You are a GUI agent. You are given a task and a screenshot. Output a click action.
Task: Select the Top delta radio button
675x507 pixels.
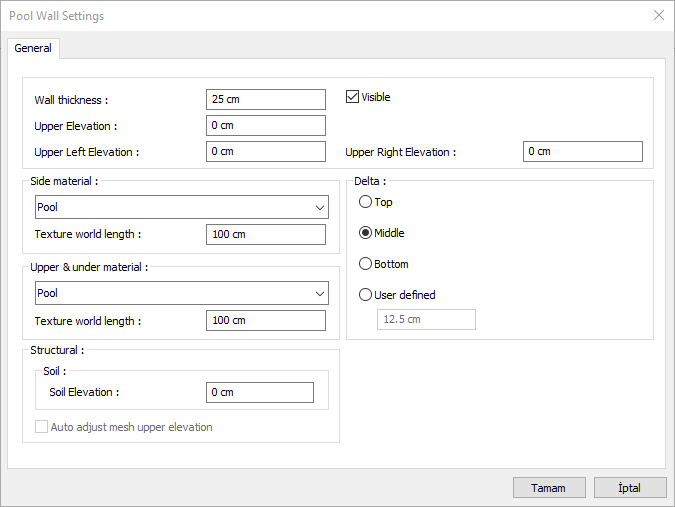(x=365, y=202)
